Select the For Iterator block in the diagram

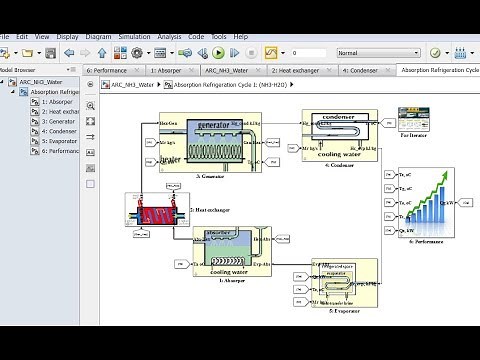[414, 119]
